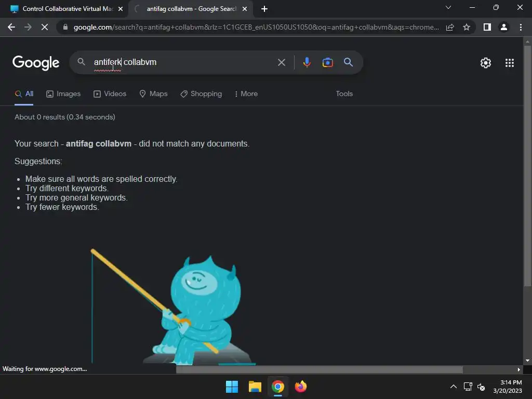
Task: Open Google quick settings gear
Action: click(486, 63)
